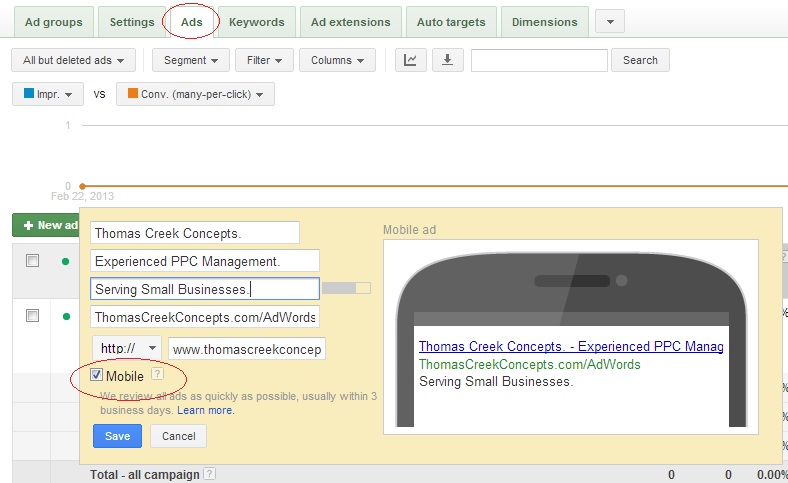Click the New ad button

[x=46, y=225]
